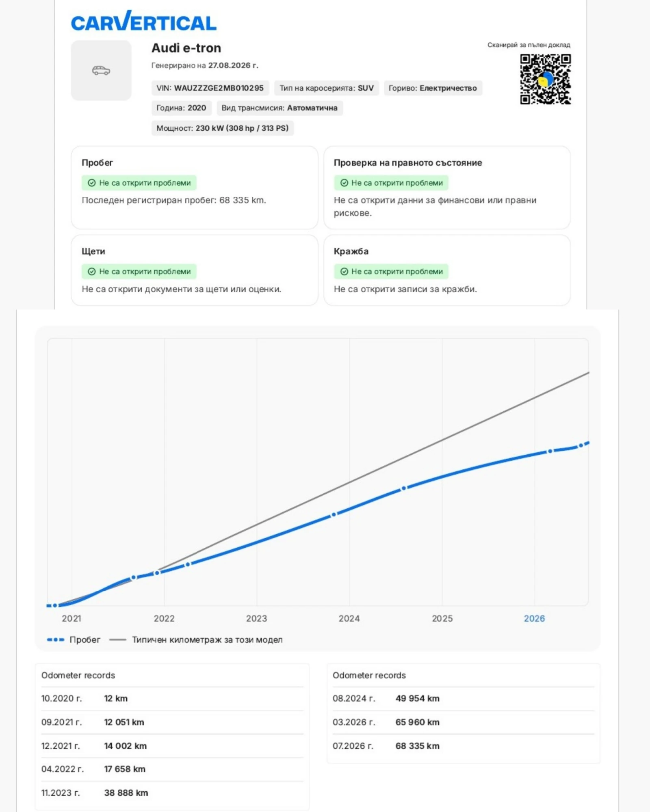Click the 2024 axis label

[349, 618]
